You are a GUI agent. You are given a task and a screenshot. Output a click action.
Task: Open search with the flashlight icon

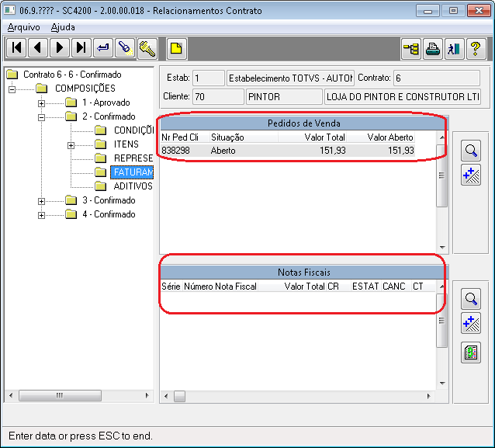[125, 48]
